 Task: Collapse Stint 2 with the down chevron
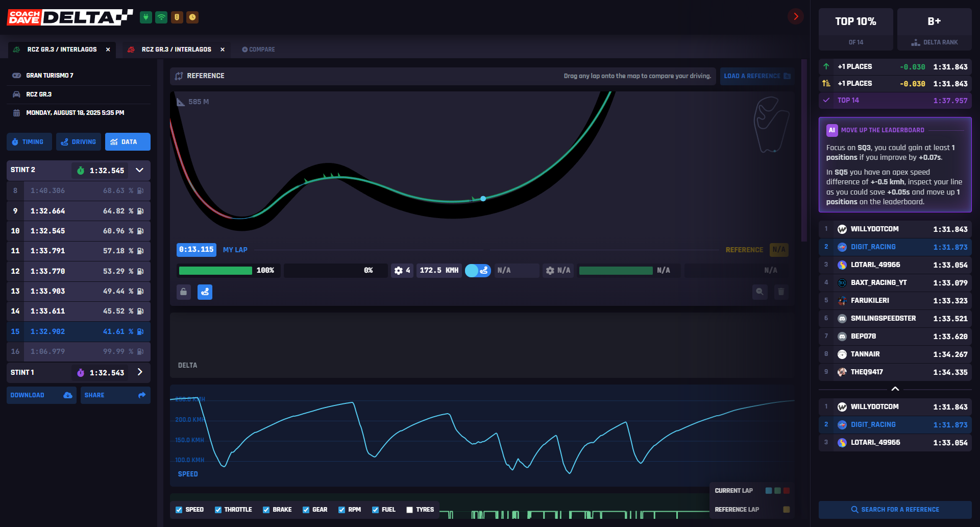(x=139, y=170)
